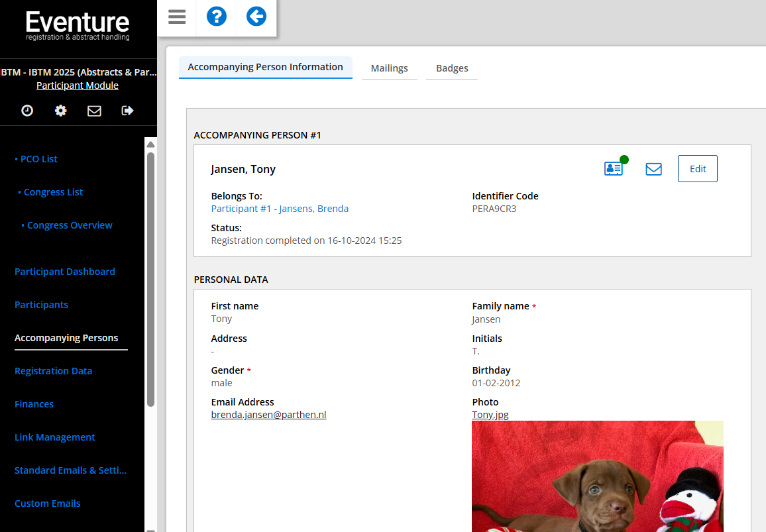
Task: Open Participant #1 - Jansens, Brenda link
Action: (280, 209)
